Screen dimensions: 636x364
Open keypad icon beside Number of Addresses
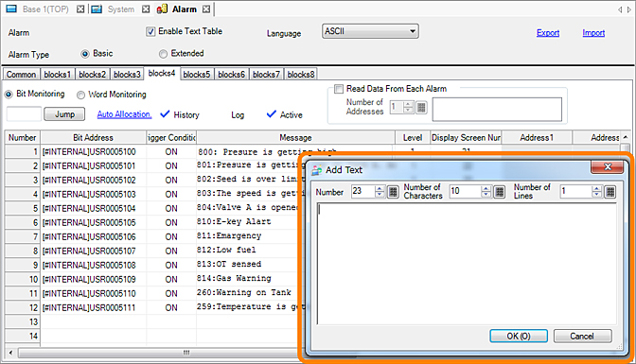tap(421, 107)
